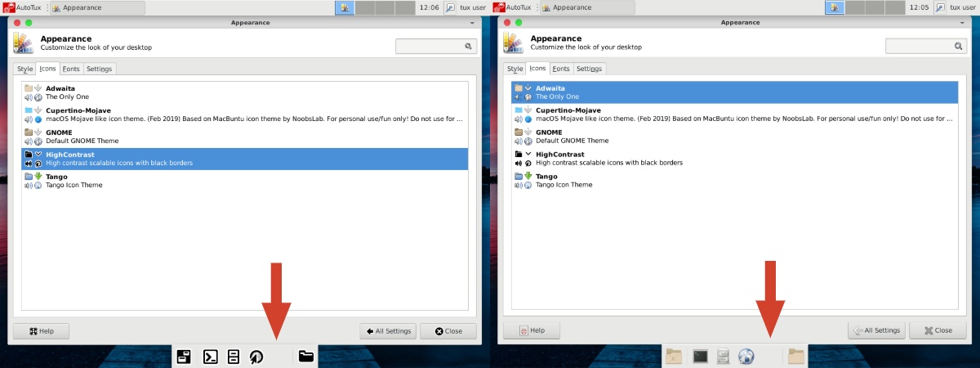
Task: Click the green maximize dot on left window
Action: pos(29,23)
